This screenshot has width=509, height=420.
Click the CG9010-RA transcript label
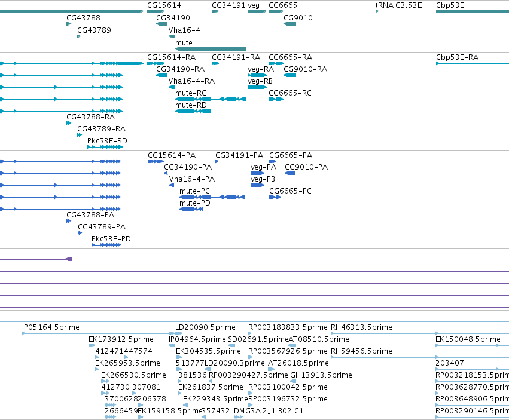coord(306,69)
